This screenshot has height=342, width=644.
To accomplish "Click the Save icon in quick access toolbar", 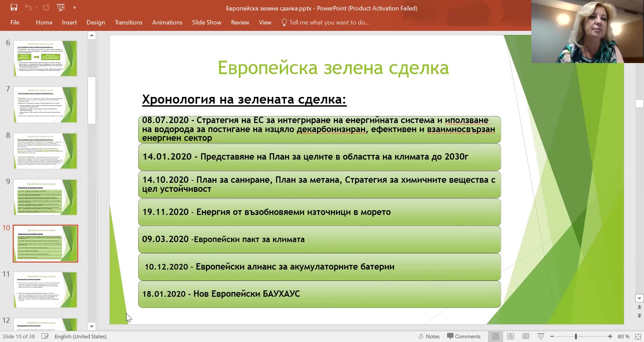I will click(14, 7).
